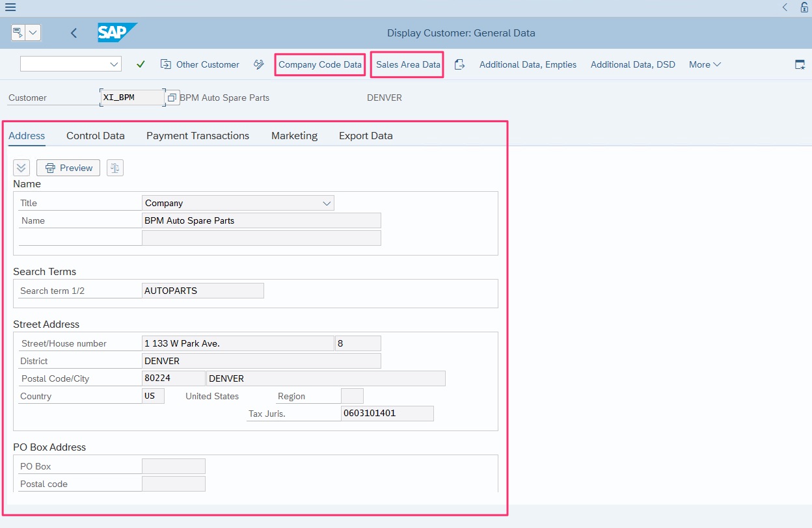Click the PO Box Postal code field
812x528 pixels.
[x=174, y=484]
